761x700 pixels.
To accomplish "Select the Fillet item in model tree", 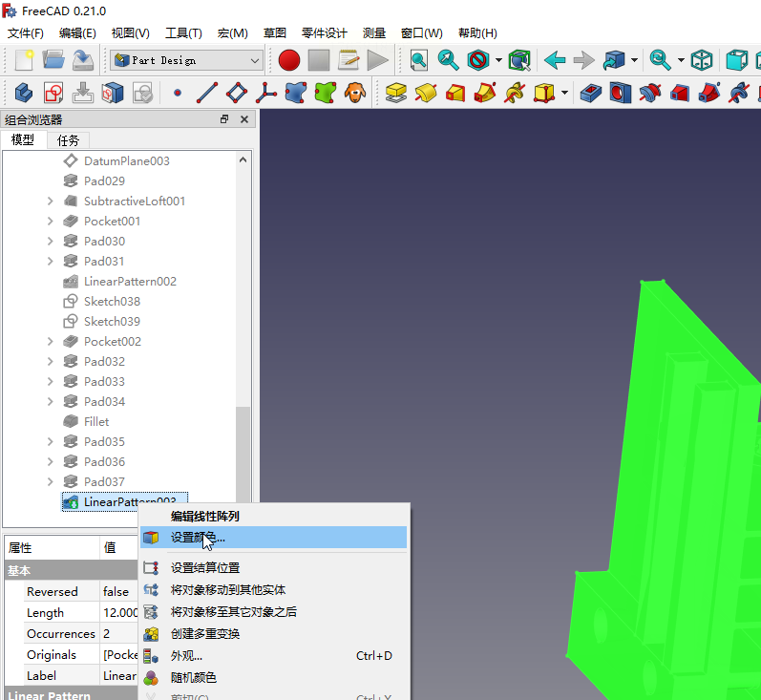I will click(x=95, y=422).
